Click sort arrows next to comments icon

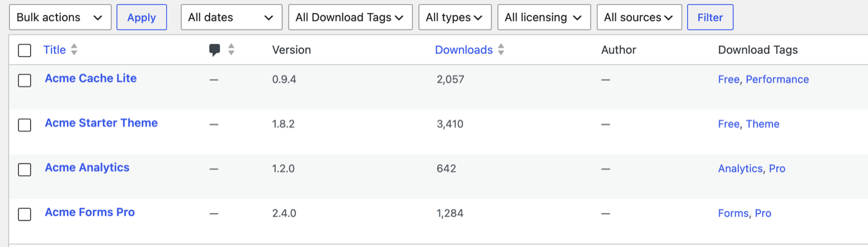(x=231, y=50)
